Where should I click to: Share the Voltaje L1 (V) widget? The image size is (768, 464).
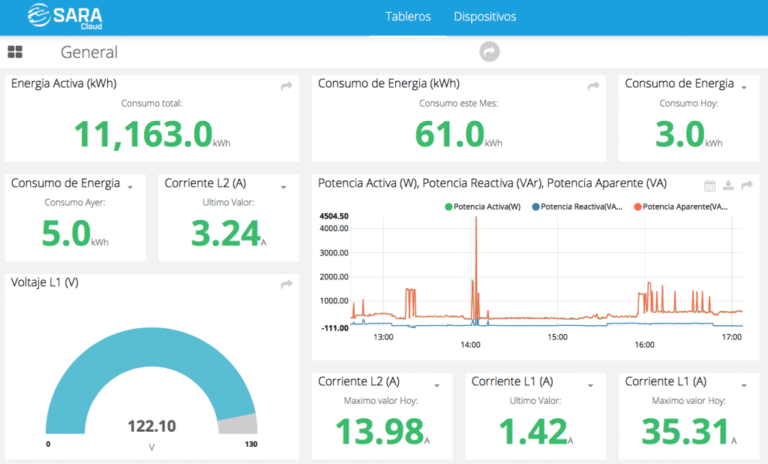[x=287, y=285]
